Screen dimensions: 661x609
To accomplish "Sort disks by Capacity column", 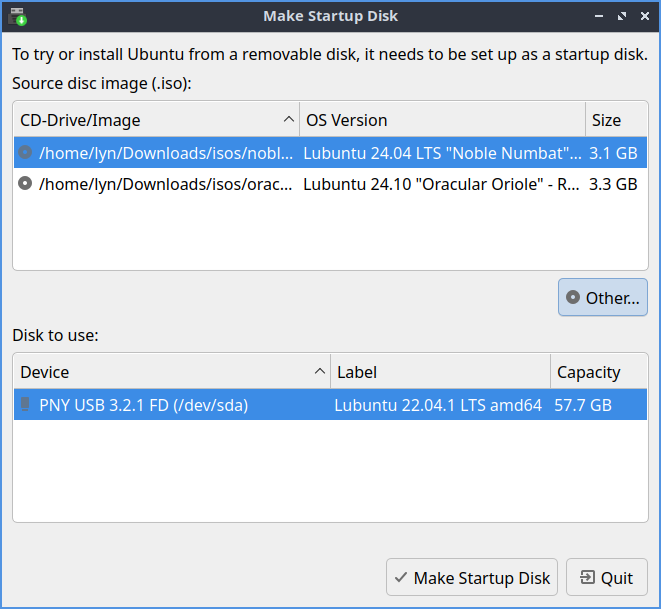I will tap(598, 372).
